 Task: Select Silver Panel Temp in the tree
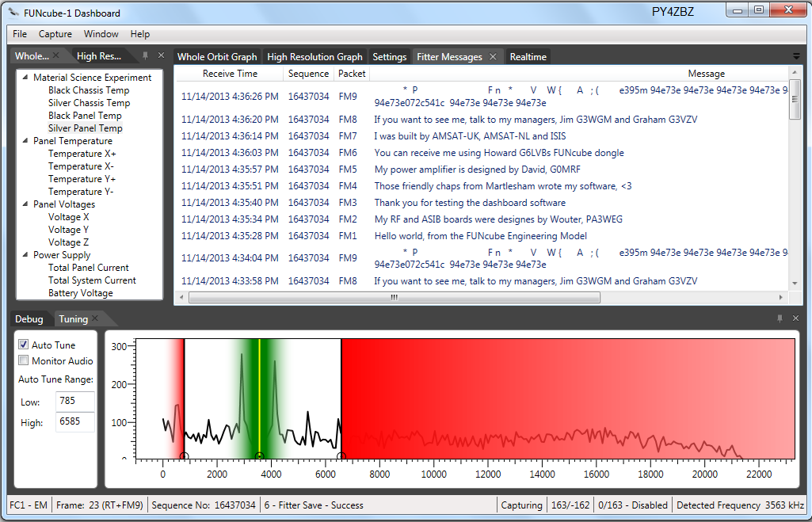click(x=86, y=128)
